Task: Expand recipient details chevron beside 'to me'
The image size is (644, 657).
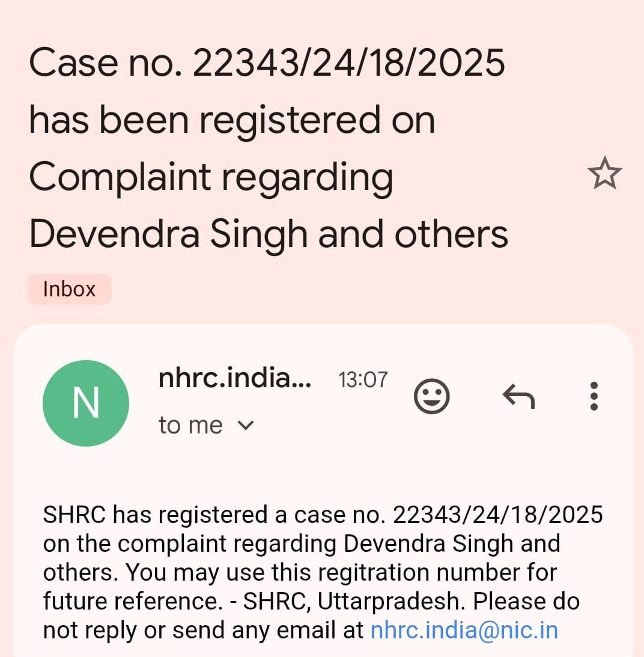Action: [245, 426]
